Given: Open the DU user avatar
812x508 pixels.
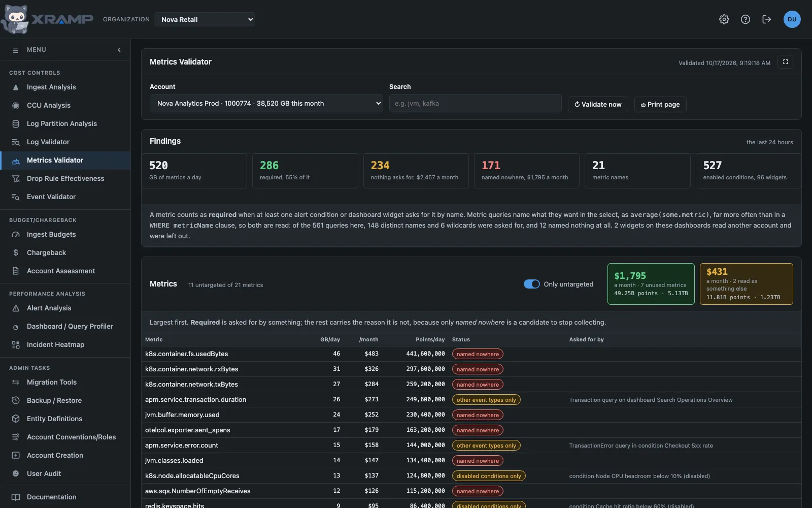Looking at the screenshot, I should point(792,19).
